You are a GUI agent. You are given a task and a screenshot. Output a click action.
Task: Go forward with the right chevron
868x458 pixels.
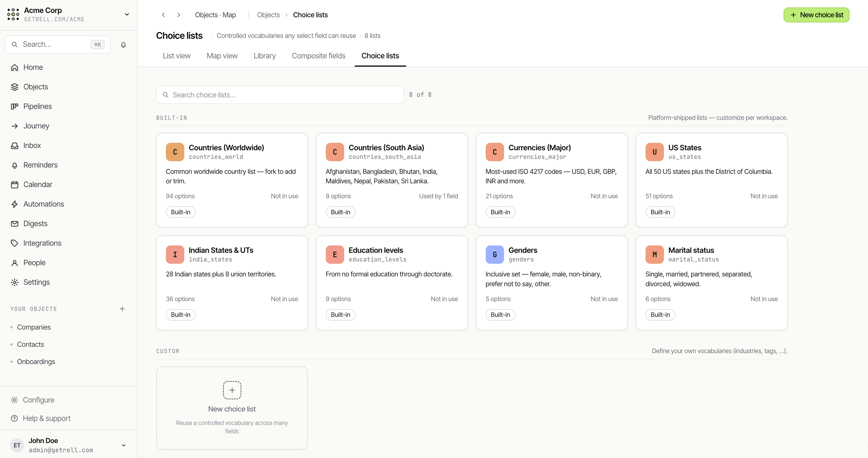pyautogui.click(x=179, y=15)
